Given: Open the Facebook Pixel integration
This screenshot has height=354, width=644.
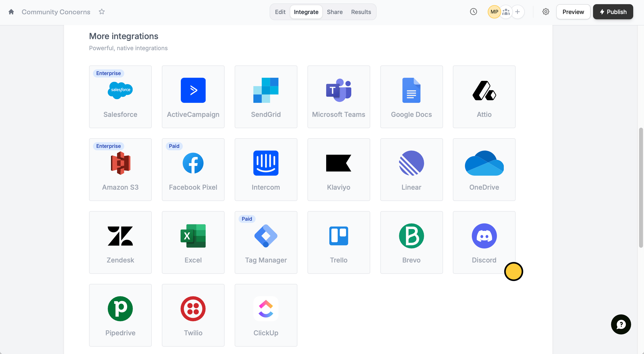Looking at the screenshot, I should coord(193,169).
